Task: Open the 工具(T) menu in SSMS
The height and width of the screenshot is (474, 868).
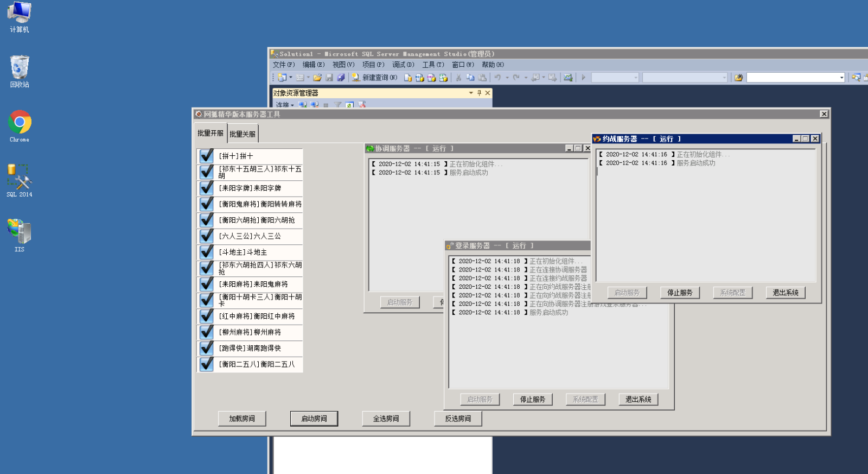Action: click(x=433, y=65)
